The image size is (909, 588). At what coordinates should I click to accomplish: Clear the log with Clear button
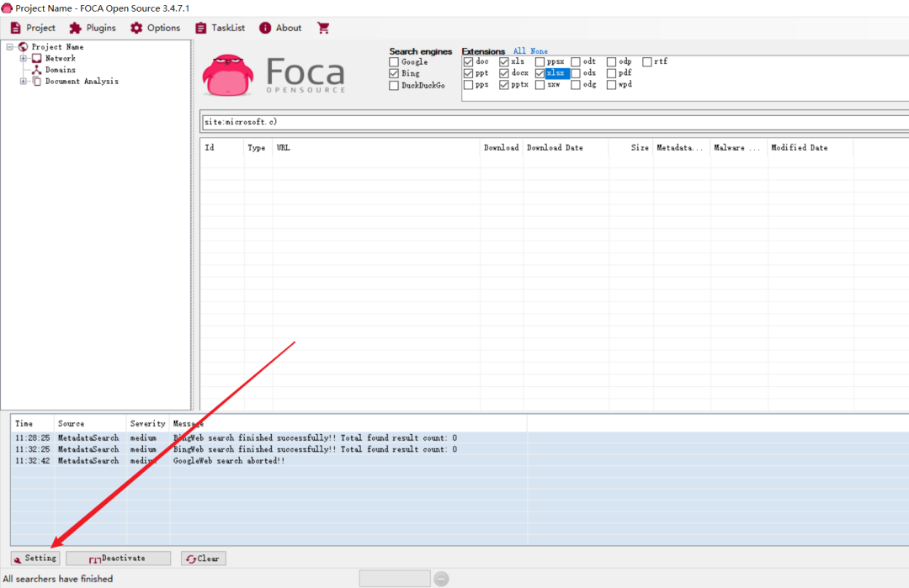[204, 559]
